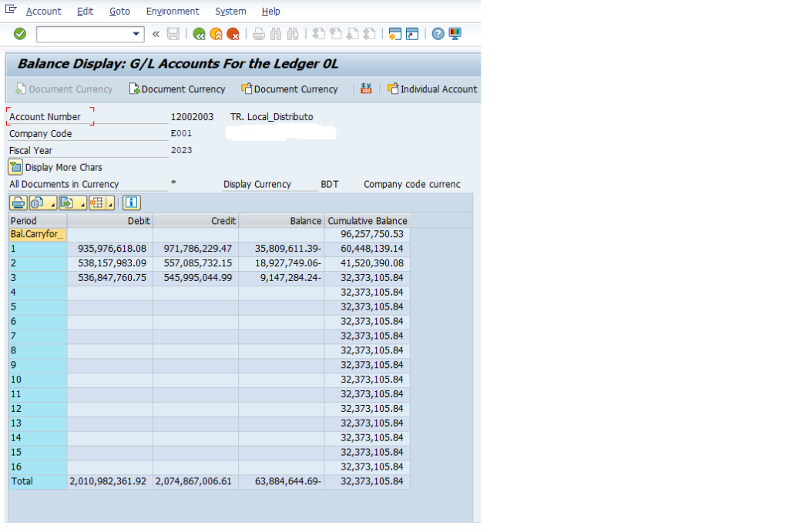Click the green checkmark Enter icon
Image resolution: width=789 pixels, height=532 pixels.
click(x=20, y=33)
